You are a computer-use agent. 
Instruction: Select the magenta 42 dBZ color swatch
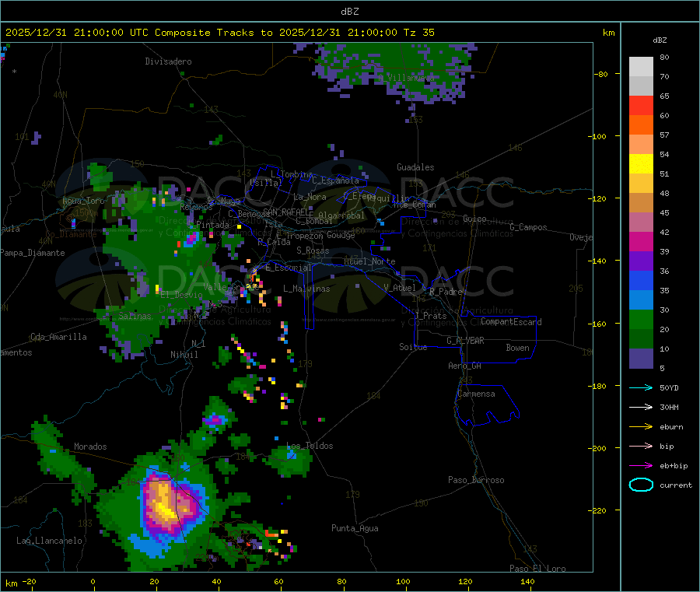click(x=641, y=241)
